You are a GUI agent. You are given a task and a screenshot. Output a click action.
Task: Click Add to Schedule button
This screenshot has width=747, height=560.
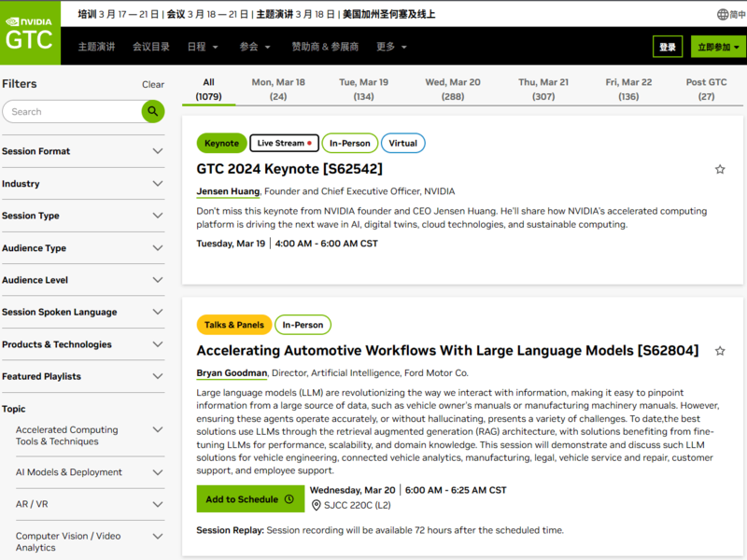(250, 499)
